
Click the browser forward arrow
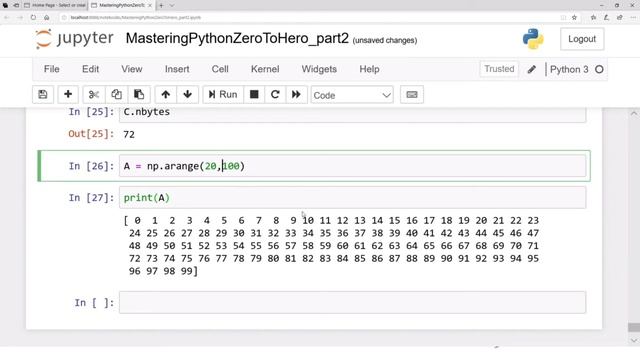coord(20,18)
